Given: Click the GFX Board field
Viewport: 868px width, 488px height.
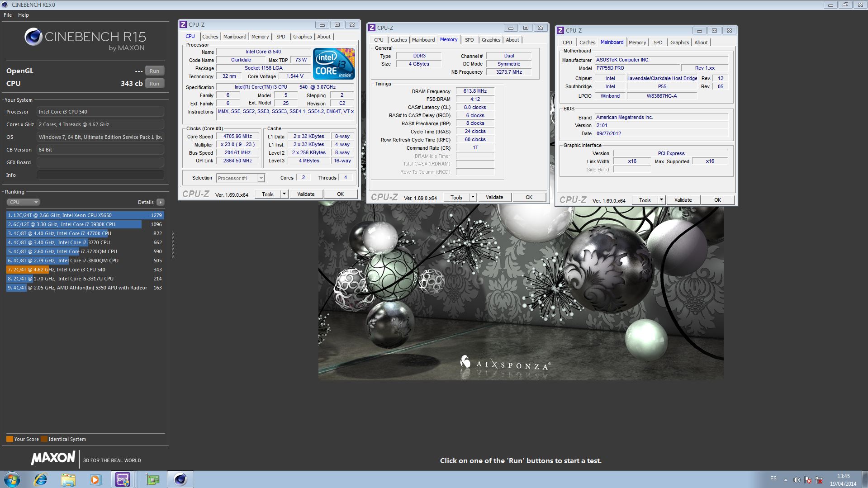Looking at the screenshot, I should pos(100,162).
